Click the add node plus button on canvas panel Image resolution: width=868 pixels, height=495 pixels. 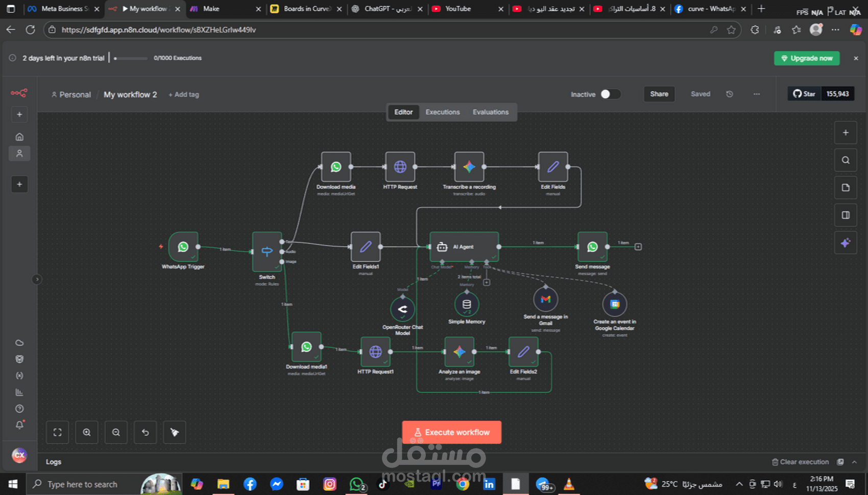846,133
